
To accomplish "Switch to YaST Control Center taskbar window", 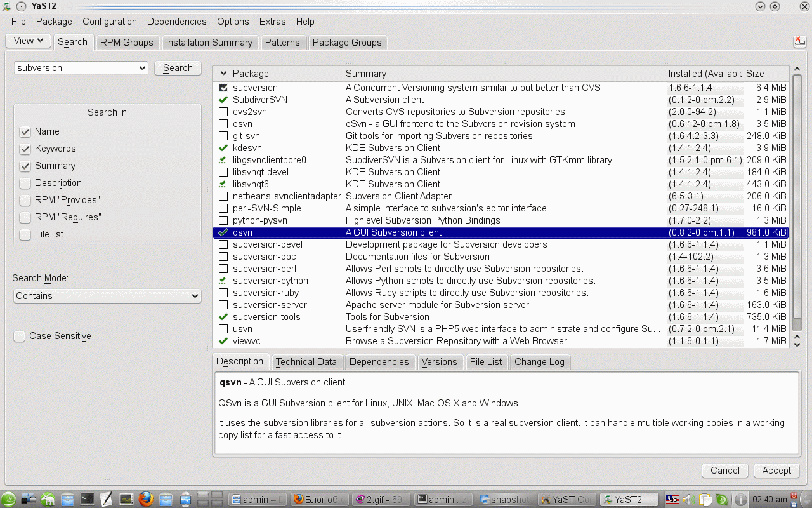I will click(567, 500).
